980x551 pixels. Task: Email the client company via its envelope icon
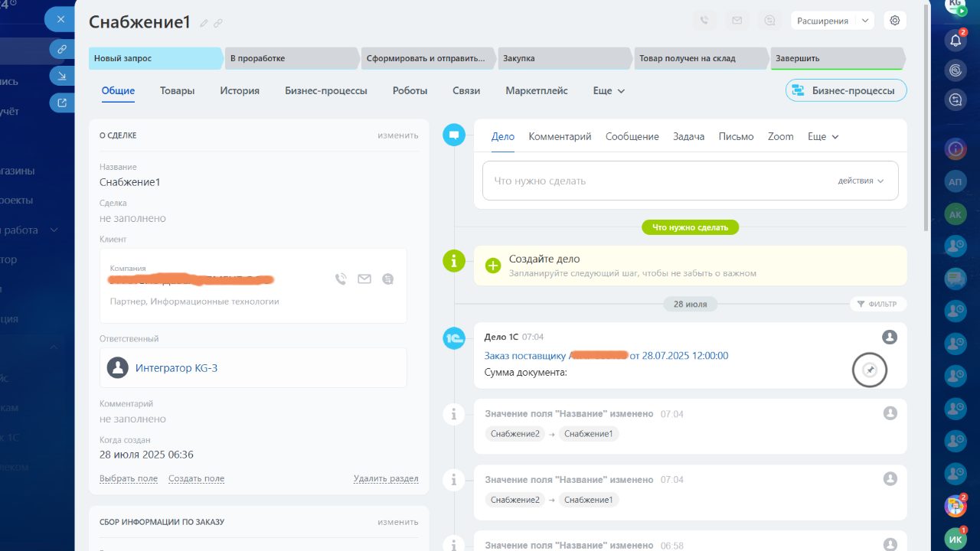(364, 279)
